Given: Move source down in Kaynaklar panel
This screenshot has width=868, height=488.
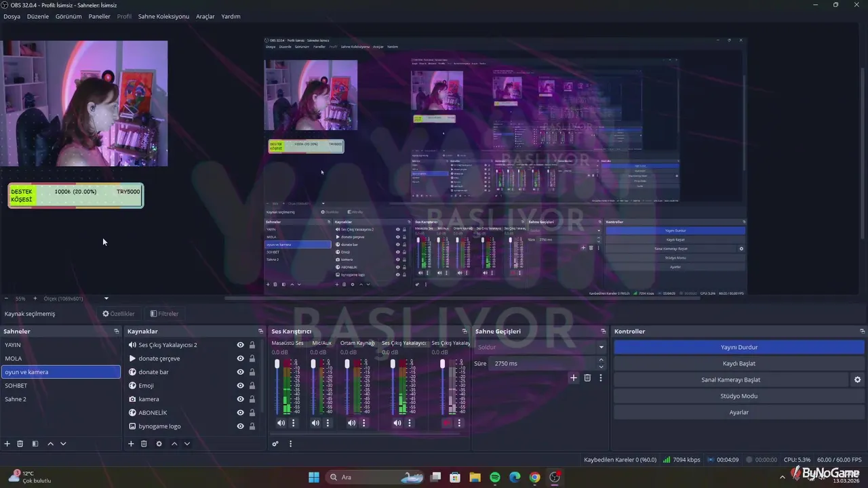Looking at the screenshot, I should click(x=186, y=444).
